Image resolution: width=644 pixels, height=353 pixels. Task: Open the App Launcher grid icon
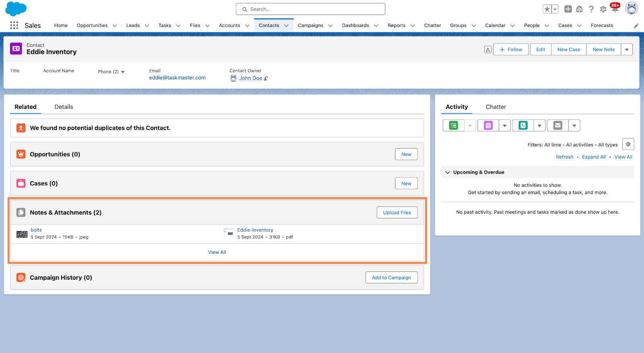tap(14, 25)
